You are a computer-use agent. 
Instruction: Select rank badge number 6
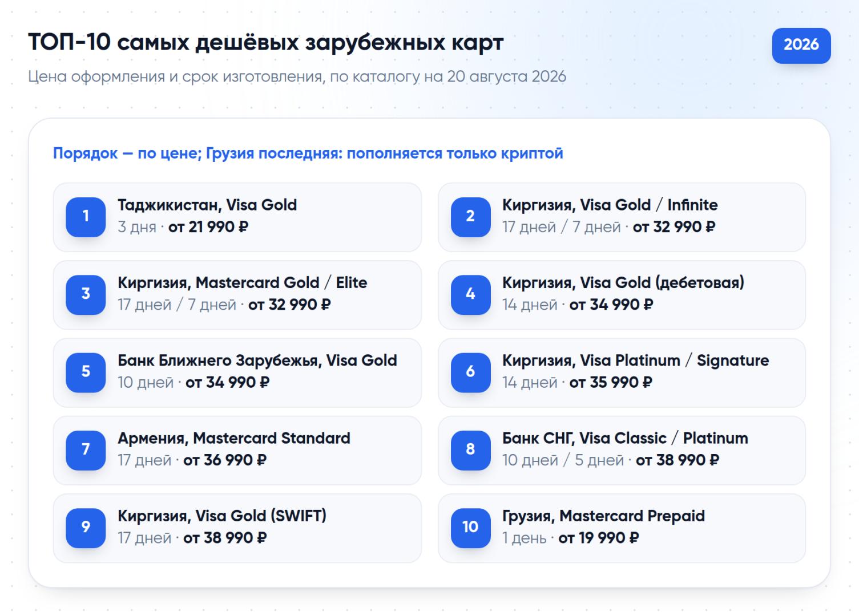pyautogui.click(x=470, y=372)
